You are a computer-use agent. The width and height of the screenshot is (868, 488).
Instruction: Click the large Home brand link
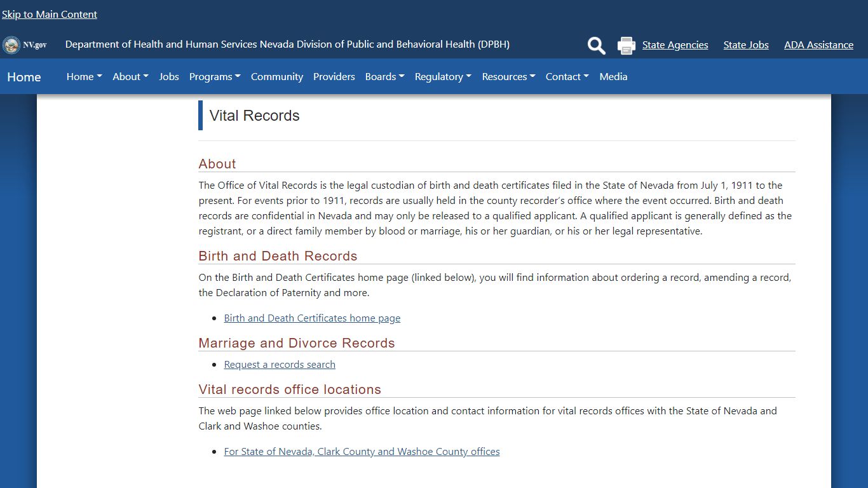(x=24, y=77)
